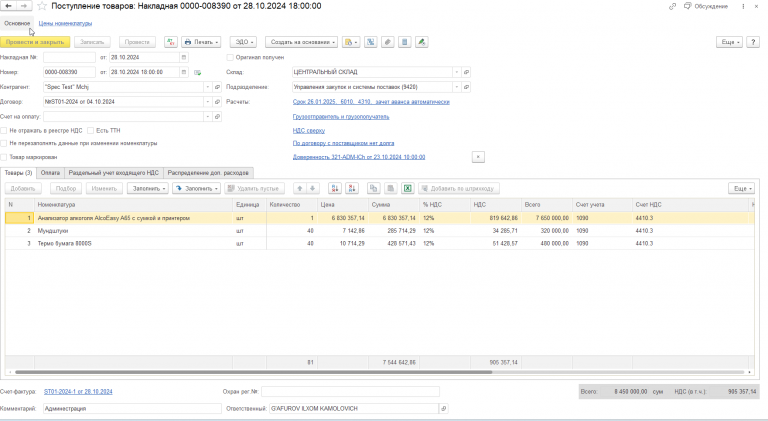Open the table Еще menu
The width and height of the screenshot is (768, 421).
[x=742, y=188]
